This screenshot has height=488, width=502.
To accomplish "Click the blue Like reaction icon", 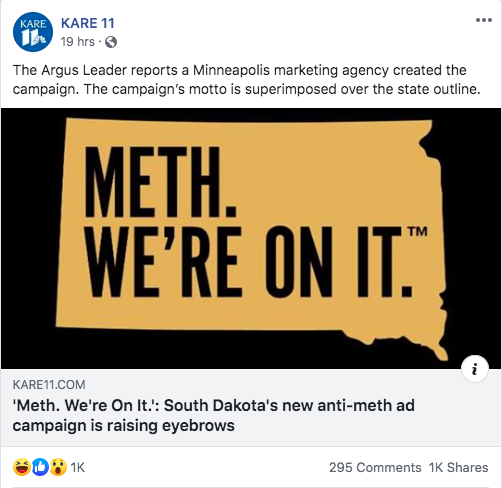I will [x=40, y=467].
